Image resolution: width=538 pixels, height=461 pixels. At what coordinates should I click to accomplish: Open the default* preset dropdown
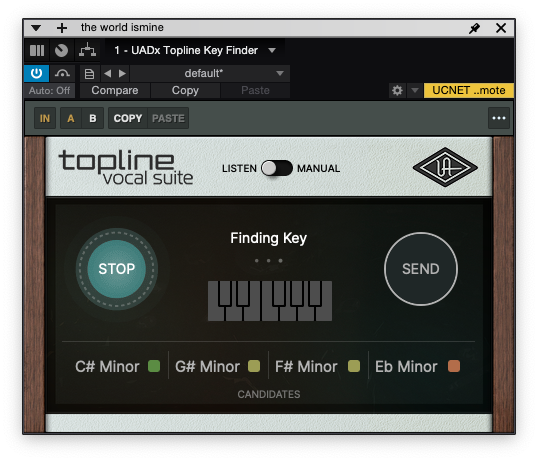210,73
